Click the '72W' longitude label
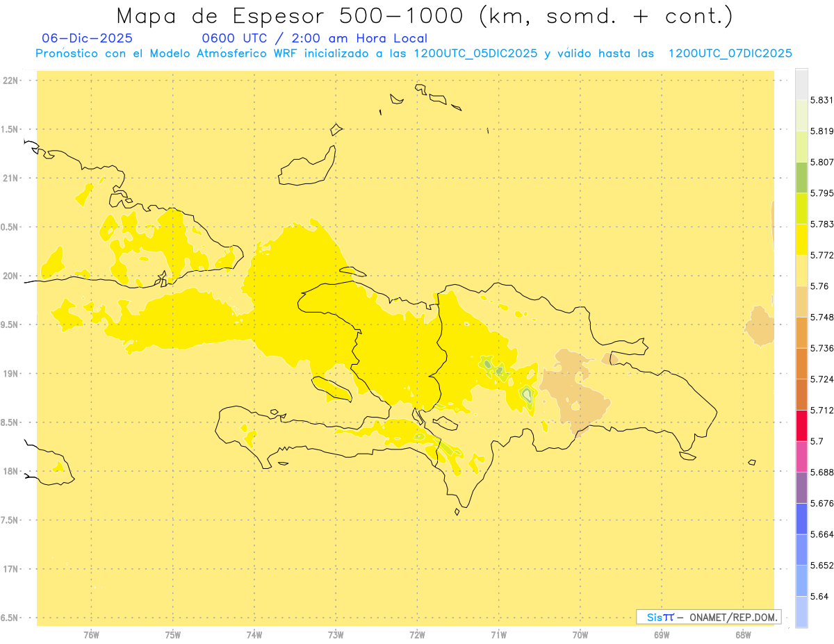Screen dimensions: 834x644 point(418,634)
